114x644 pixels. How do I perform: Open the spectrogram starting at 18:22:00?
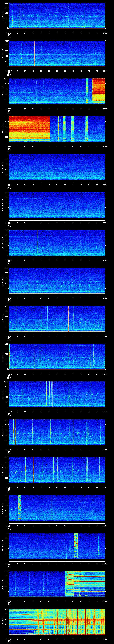pyautogui.click(x=57, y=432)
